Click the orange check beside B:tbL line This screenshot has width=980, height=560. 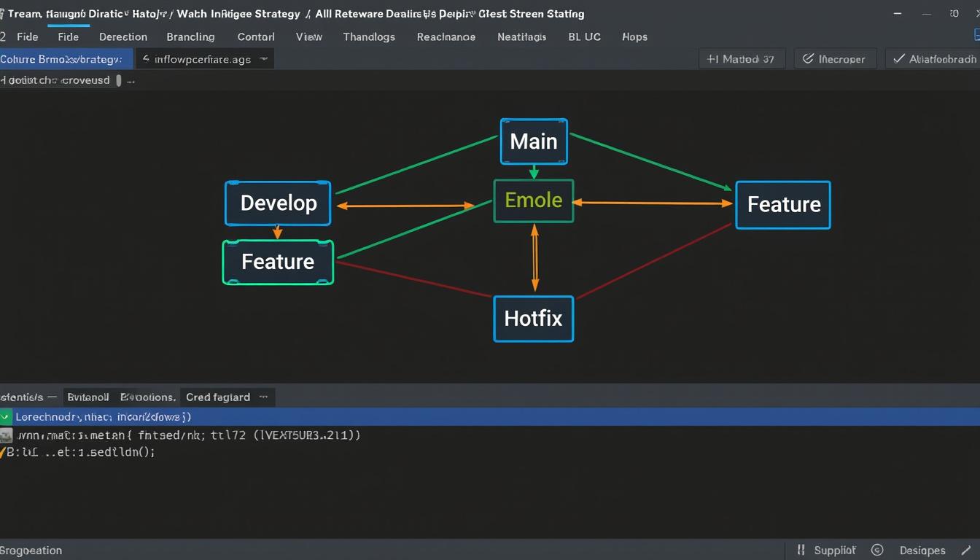pos(3,452)
